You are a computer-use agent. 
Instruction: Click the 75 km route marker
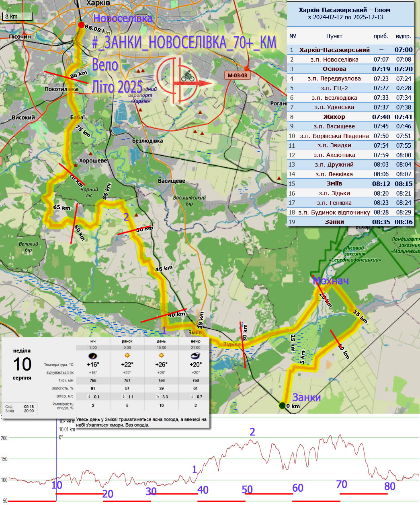[x=83, y=131]
